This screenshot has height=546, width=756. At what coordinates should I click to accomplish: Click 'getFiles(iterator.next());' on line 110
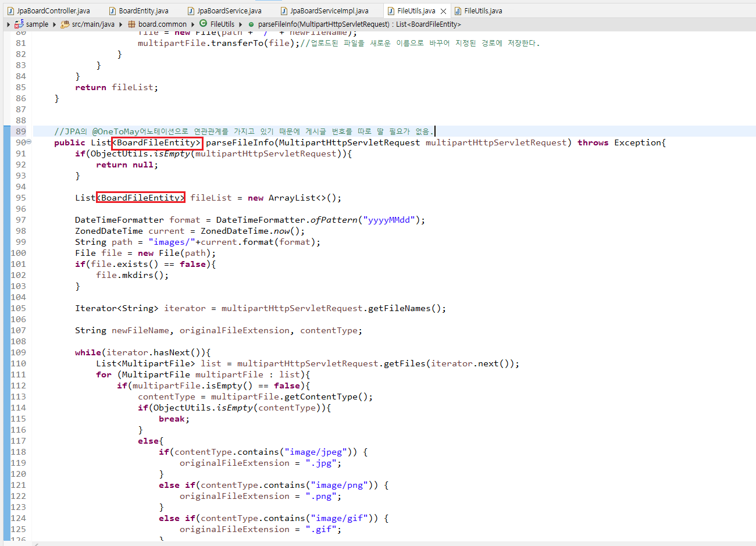point(451,363)
